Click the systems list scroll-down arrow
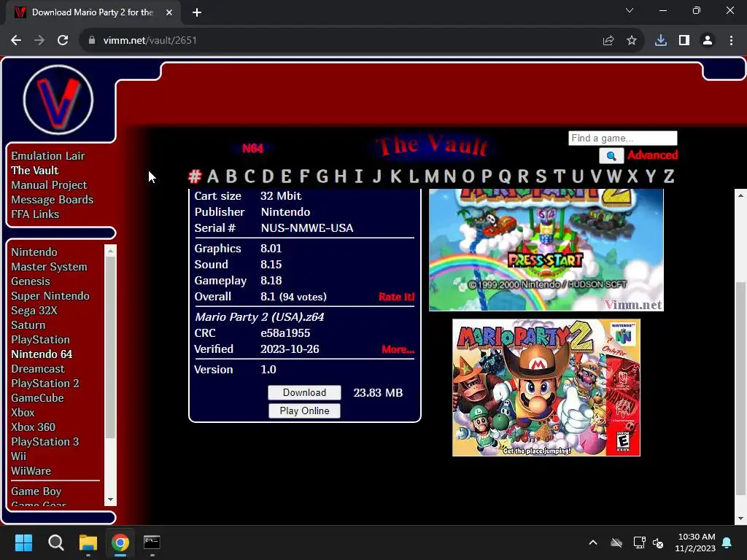747x560 pixels. click(111, 499)
